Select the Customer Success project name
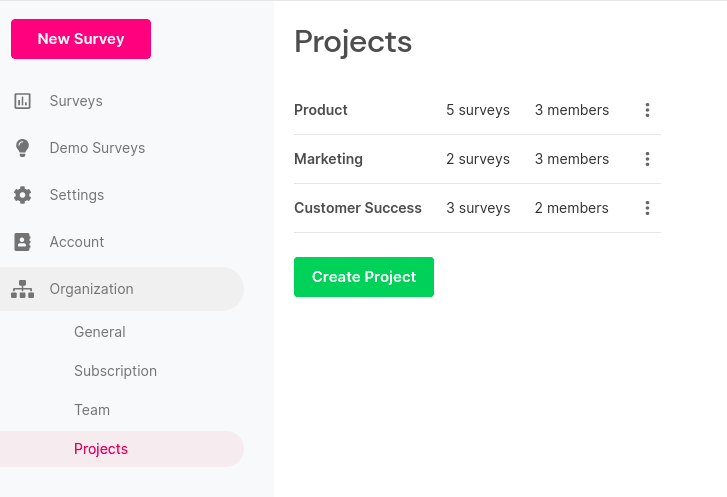The width and height of the screenshot is (727, 497). point(358,208)
